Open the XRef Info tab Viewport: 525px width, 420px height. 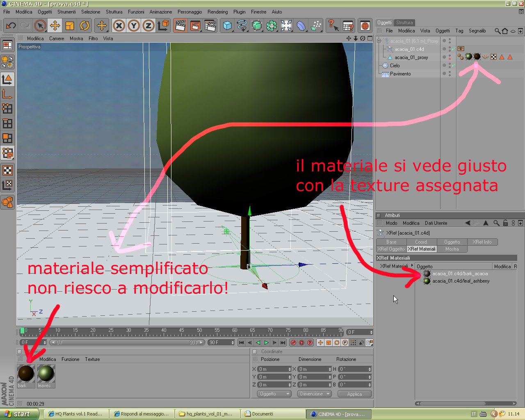[x=482, y=242]
